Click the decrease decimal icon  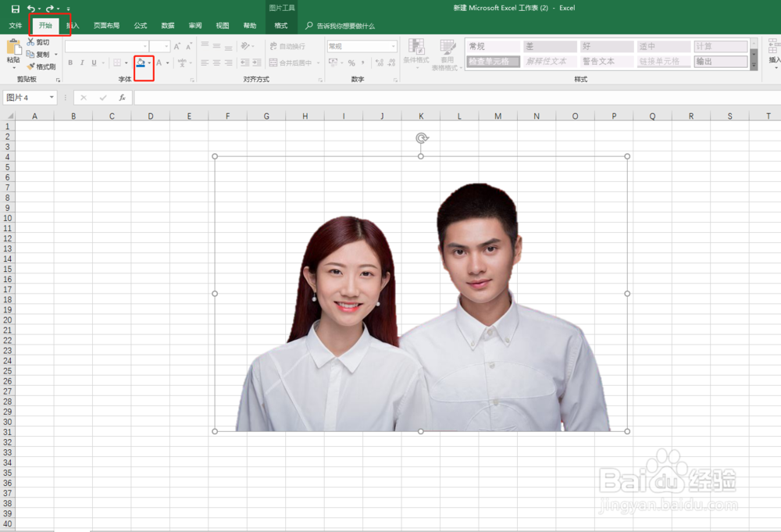point(391,62)
